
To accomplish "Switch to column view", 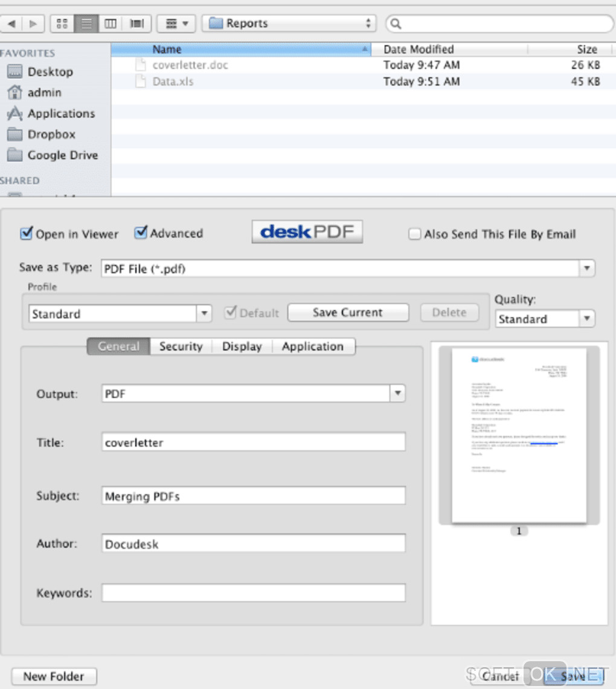I will (x=110, y=24).
